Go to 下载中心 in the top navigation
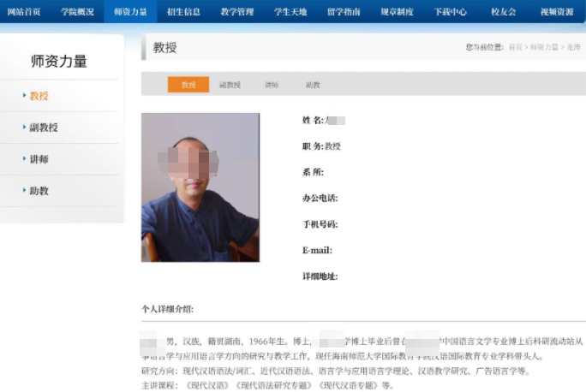This screenshot has height=392, width=586. [451, 12]
